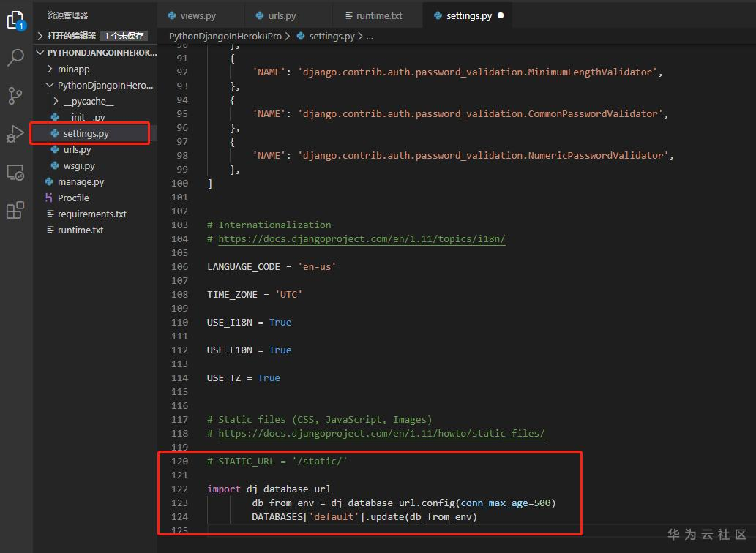Open the i18n documentation link
This screenshot has height=553, width=756.
pos(362,238)
